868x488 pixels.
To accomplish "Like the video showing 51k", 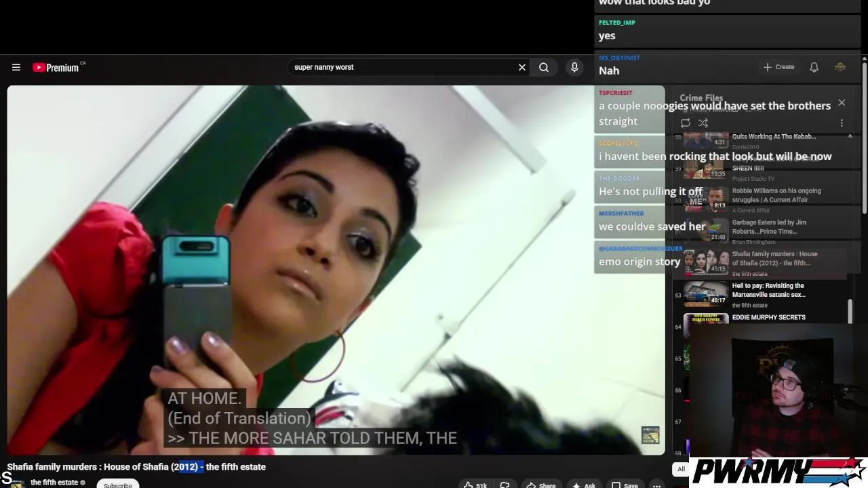I will (x=476, y=485).
